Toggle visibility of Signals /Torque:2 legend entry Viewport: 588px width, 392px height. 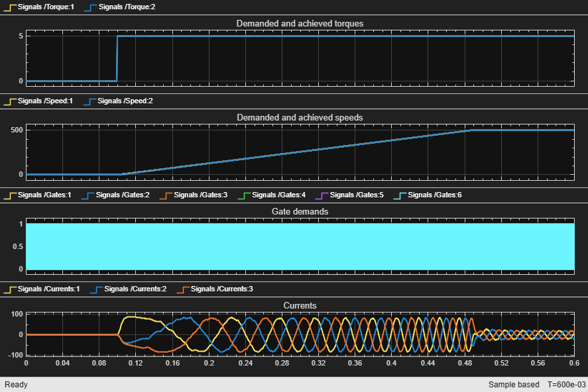(x=119, y=7)
